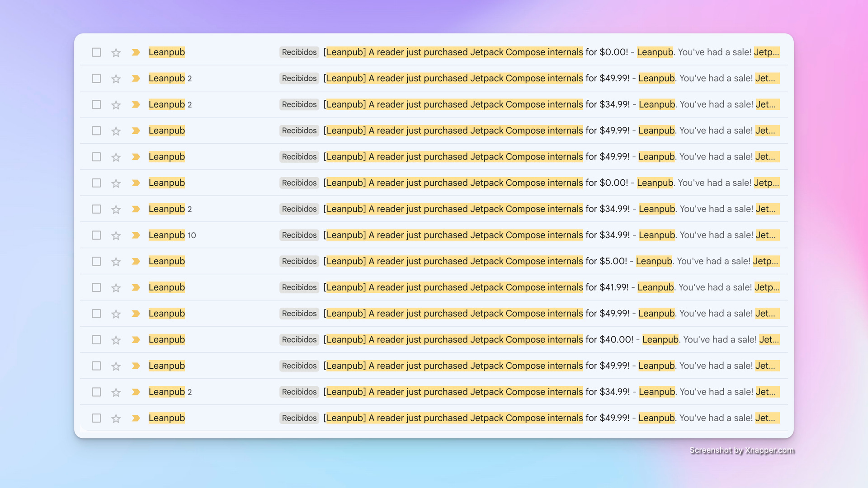Select checkbox of Leanpub 10-message thread

pos(96,235)
